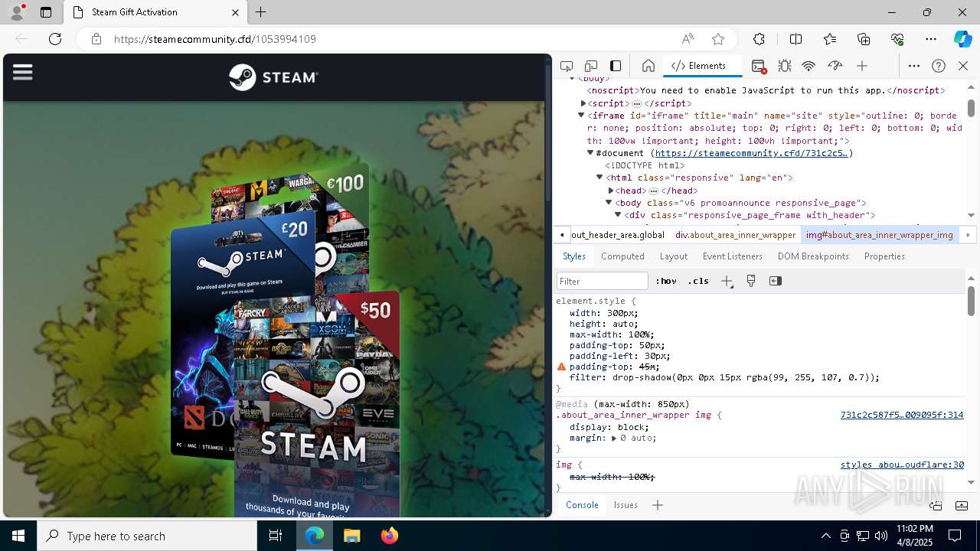The width and height of the screenshot is (980, 551).
Task: Expand the head node
Action: (611, 191)
